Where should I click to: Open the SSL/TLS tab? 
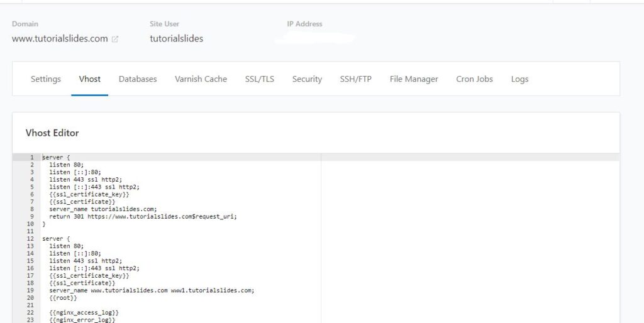tap(260, 79)
